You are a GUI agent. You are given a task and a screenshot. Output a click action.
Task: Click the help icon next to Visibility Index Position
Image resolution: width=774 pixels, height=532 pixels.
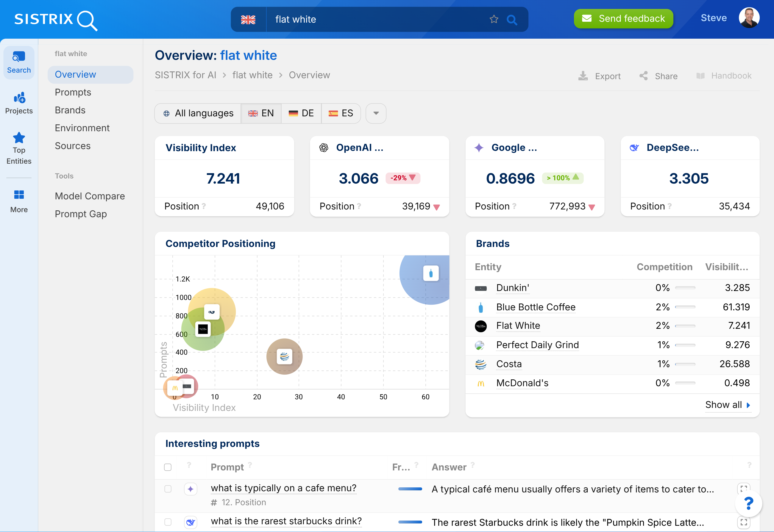204,206
